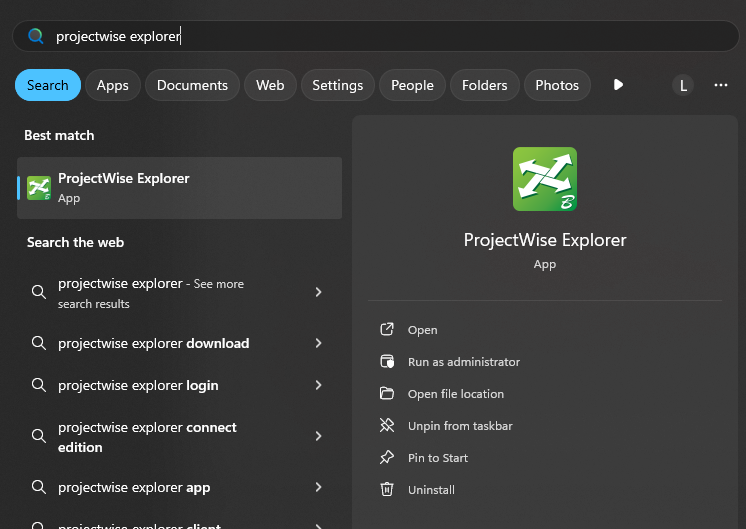This screenshot has width=746, height=529.
Task: Click Pin to Start
Action: 437,458
